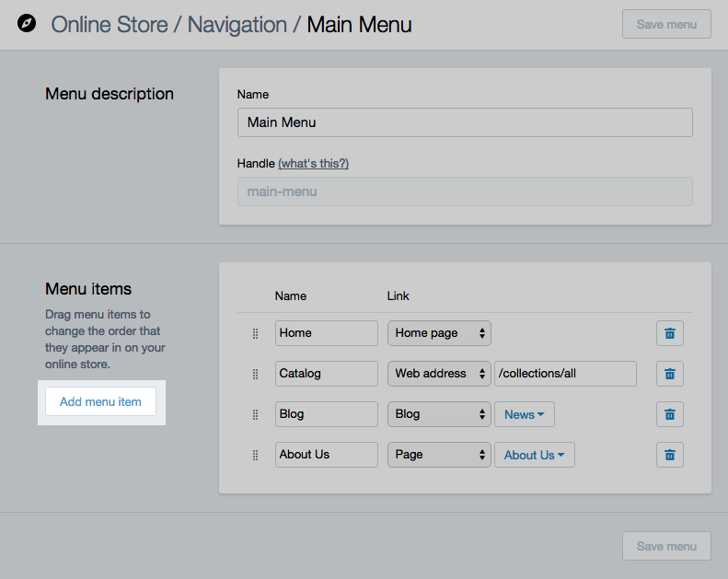
Task: Expand the News blog selector
Action: pyautogui.click(x=525, y=414)
